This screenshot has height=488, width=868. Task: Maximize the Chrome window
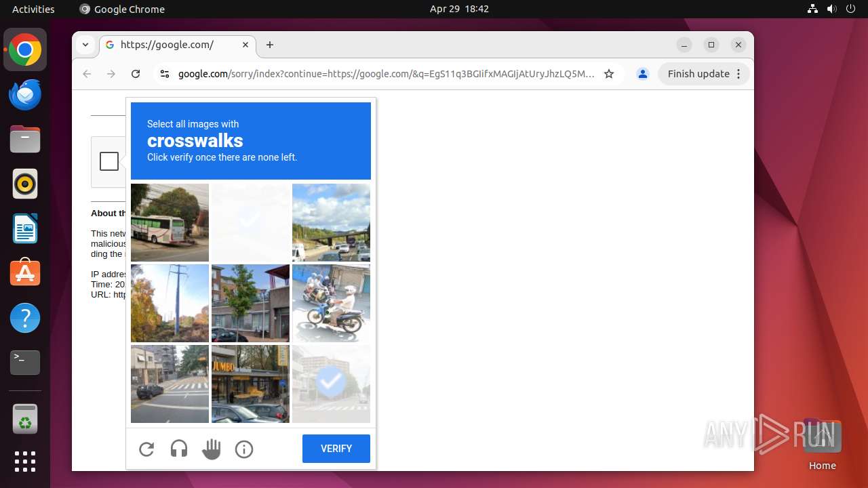[711, 45]
